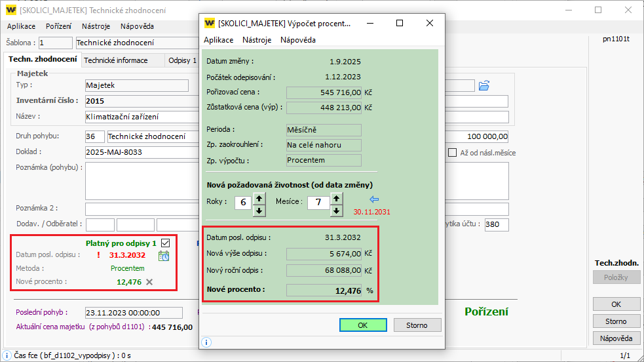The height and width of the screenshot is (362, 644).
Task: Click the Doklad field containing 2025-MAJ-8033
Action: pyautogui.click(x=141, y=152)
